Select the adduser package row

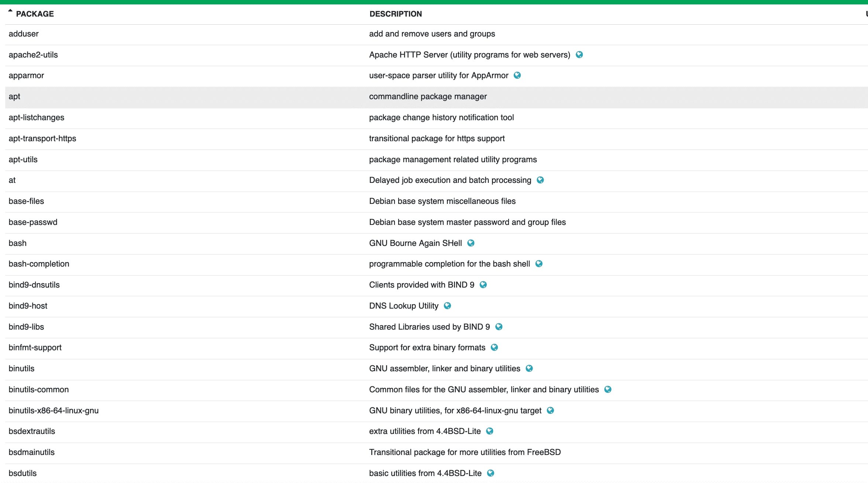click(436, 35)
